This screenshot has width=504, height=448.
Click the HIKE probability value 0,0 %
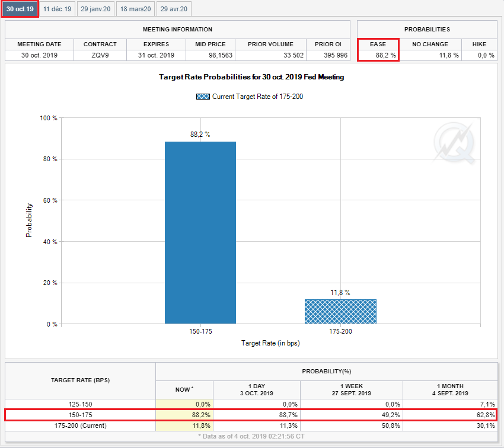479,55
